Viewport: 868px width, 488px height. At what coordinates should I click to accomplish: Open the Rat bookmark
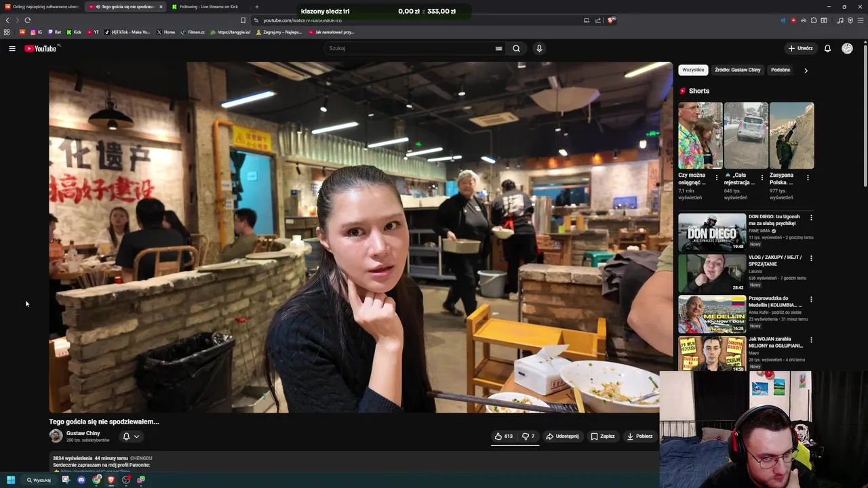click(x=54, y=32)
